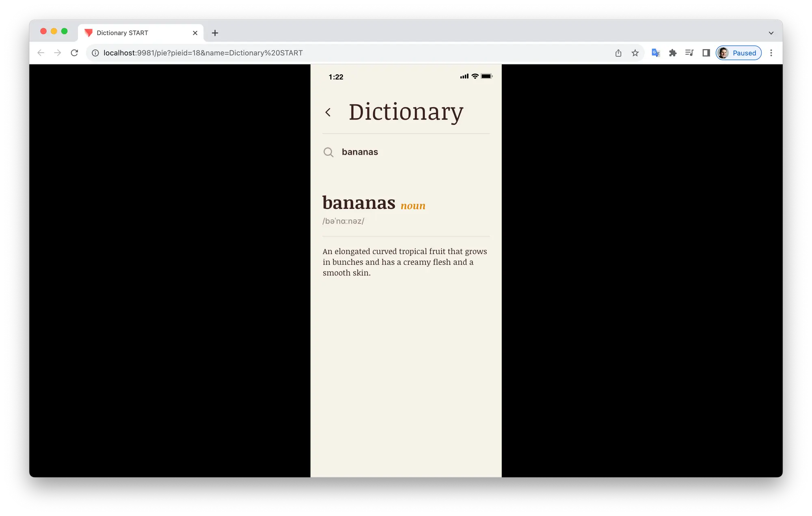Screen dimensions: 812x516
Task: Open the share page icon in address bar
Action: click(x=618, y=53)
